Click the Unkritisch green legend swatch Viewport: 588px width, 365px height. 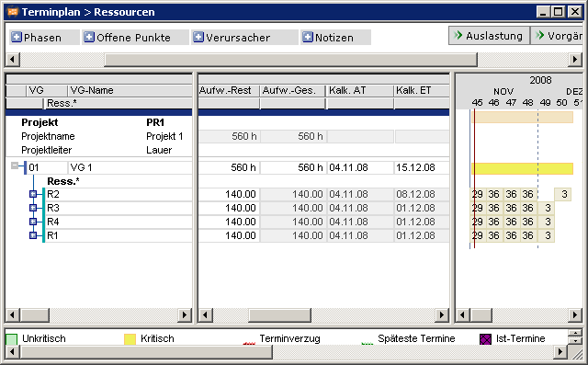coord(12,339)
